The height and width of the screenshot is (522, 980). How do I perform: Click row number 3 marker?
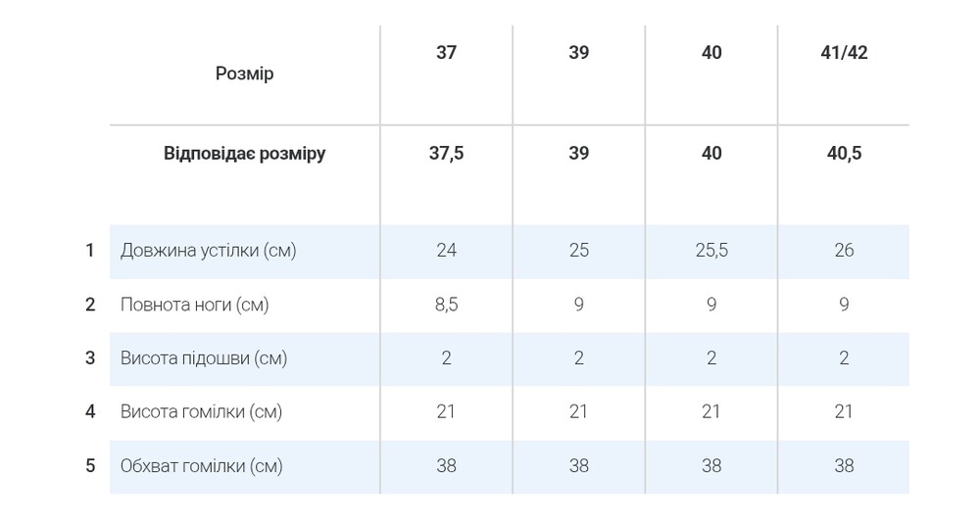click(90, 358)
